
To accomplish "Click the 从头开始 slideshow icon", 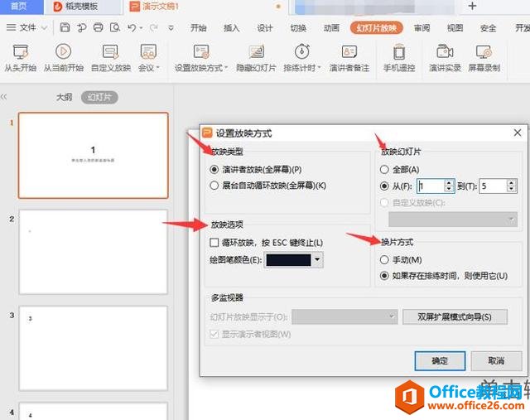I will [20, 51].
